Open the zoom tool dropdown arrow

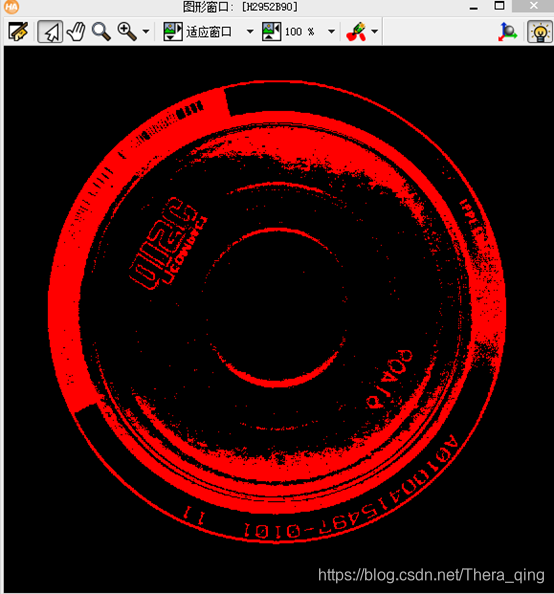click(146, 32)
